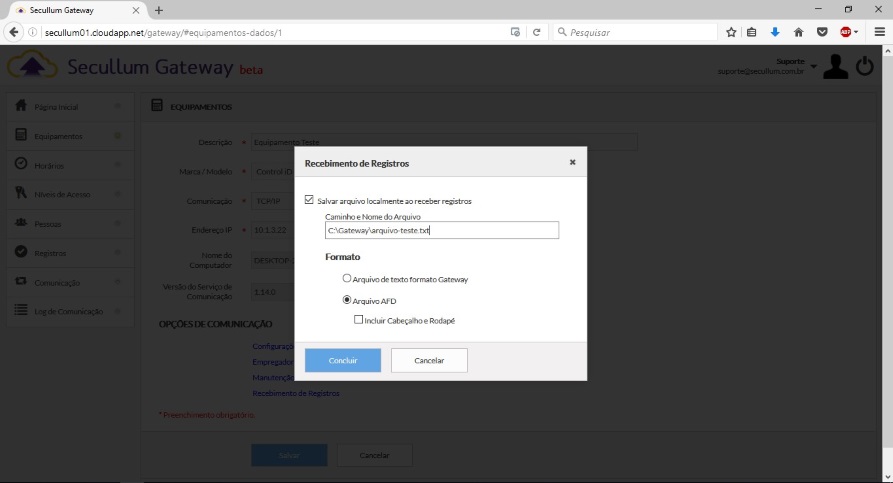Select the Arquivo AFD radio button
893x483 pixels.
347,299
